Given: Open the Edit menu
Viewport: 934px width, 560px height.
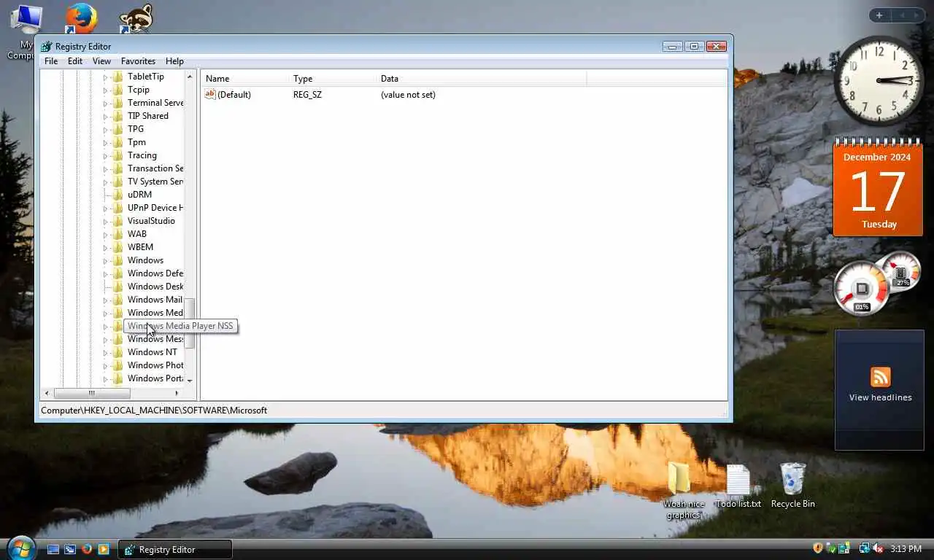Looking at the screenshot, I should [75, 61].
